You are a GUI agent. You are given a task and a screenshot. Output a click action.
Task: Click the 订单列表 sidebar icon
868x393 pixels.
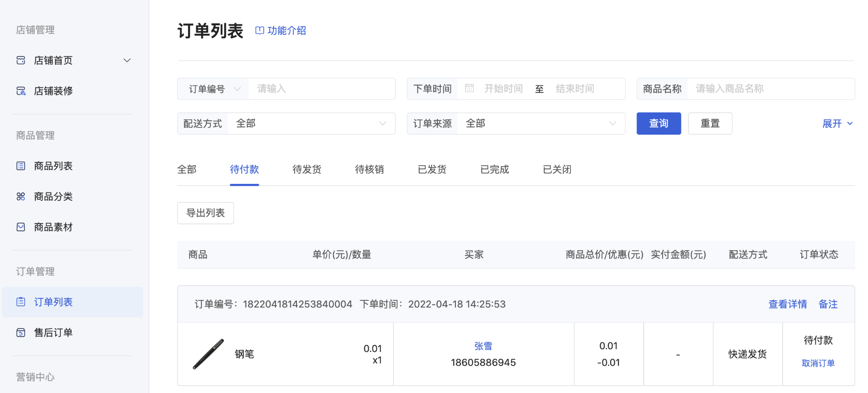21,302
